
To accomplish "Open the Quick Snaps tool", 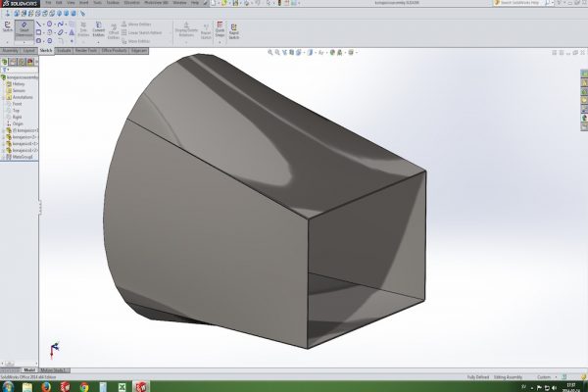I will pyautogui.click(x=220, y=29).
